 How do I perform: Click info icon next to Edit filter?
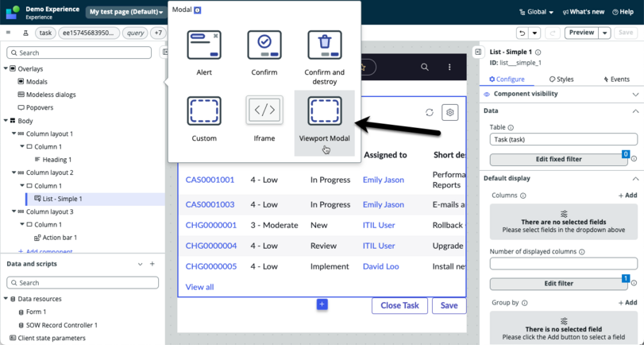tap(634, 283)
